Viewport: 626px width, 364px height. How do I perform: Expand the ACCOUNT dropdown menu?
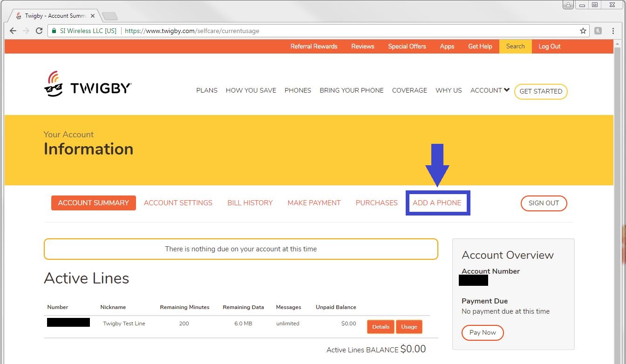pyautogui.click(x=490, y=90)
